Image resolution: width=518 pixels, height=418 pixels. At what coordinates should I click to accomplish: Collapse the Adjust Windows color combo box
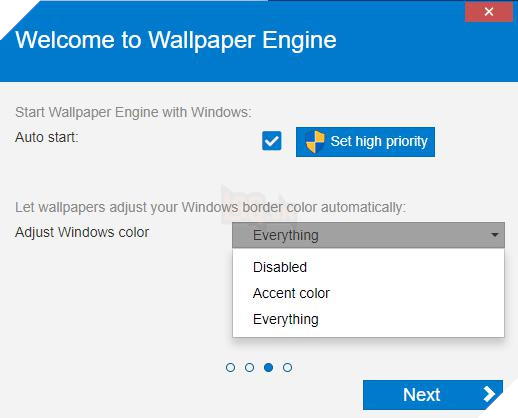[x=368, y=235]
